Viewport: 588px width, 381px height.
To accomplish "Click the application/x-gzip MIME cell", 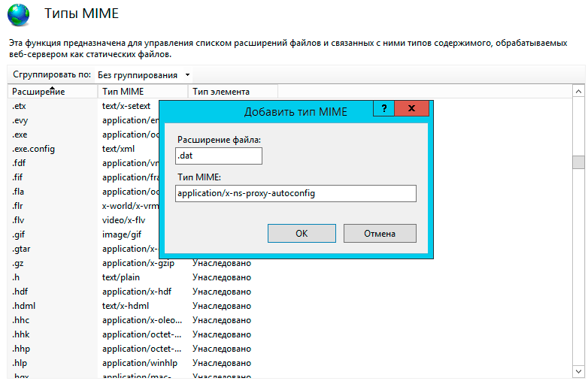I will tap(138, 263).
